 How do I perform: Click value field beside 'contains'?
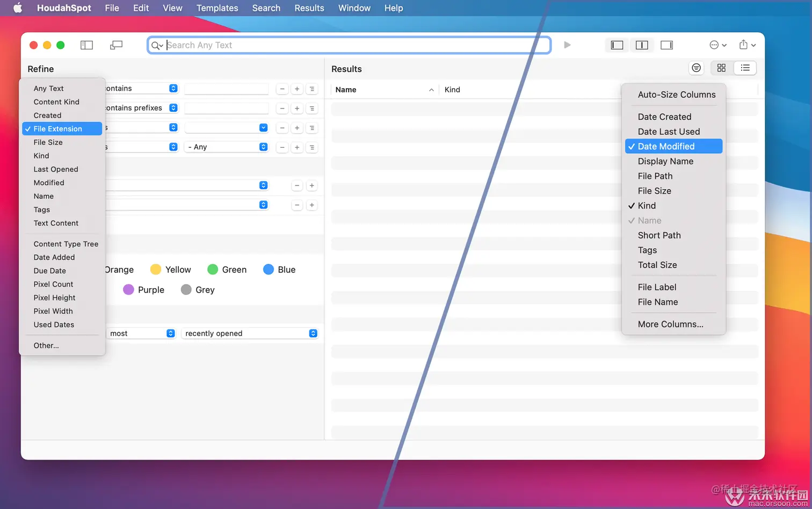226,89
